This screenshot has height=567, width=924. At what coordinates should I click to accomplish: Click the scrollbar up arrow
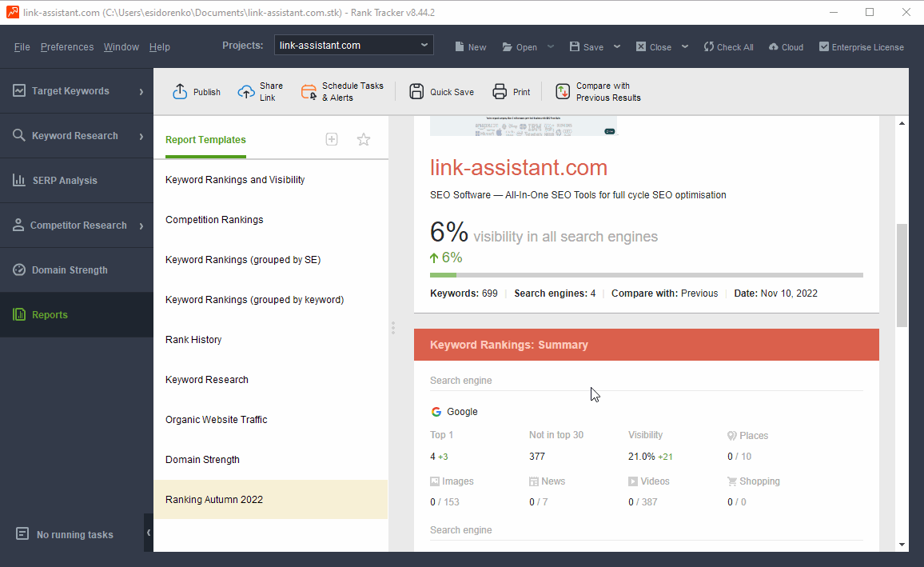coord(902,123)
